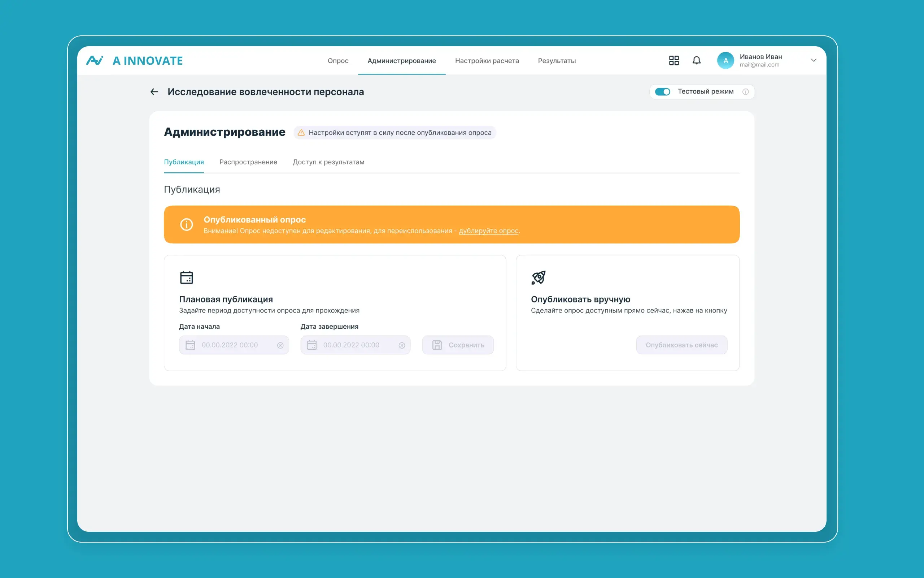
Task: Click the Дата завершения date value
Action: click(x=351, y=345)
